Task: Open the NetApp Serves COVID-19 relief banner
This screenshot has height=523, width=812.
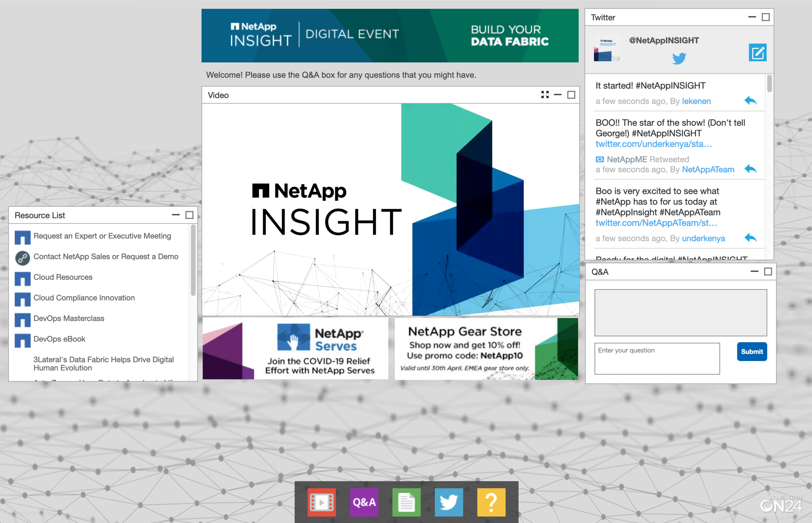Action: [x=295, y=348]
